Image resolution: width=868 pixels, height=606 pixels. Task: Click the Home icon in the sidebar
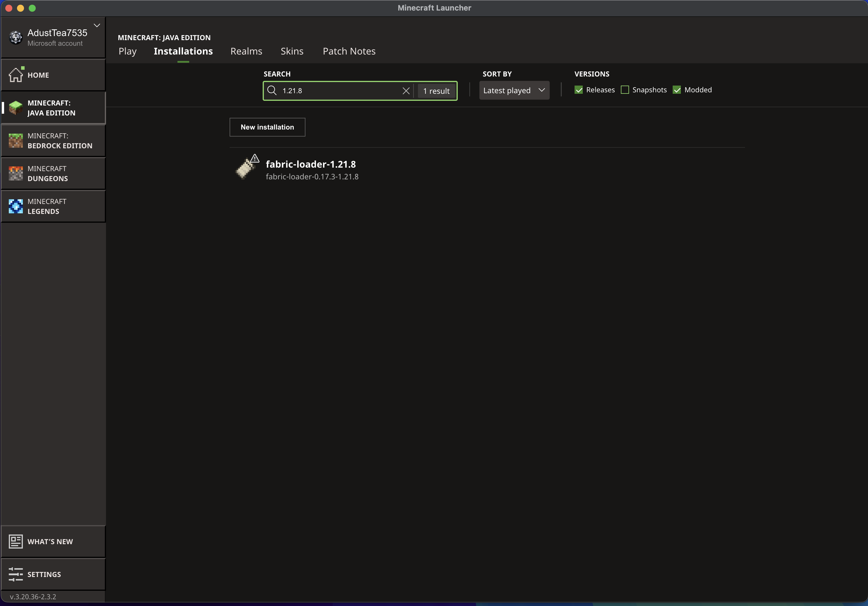(16, 74)
